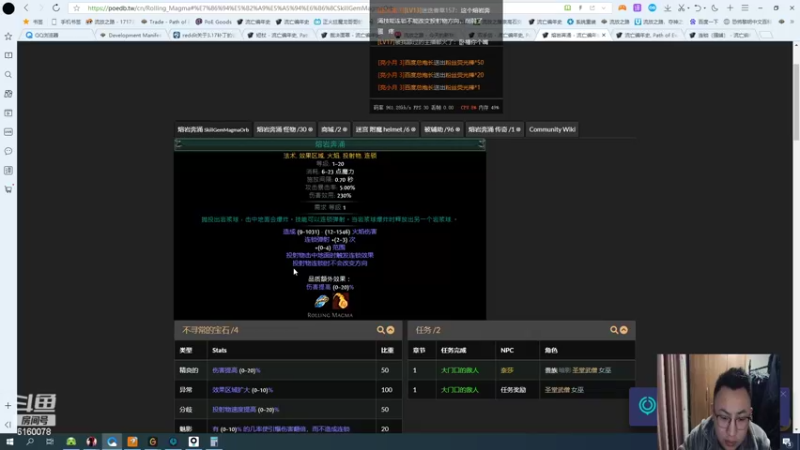This screenshot has width=800, height=450.
Task: Open the browser hamburger menu
Action: click(745, 8)
